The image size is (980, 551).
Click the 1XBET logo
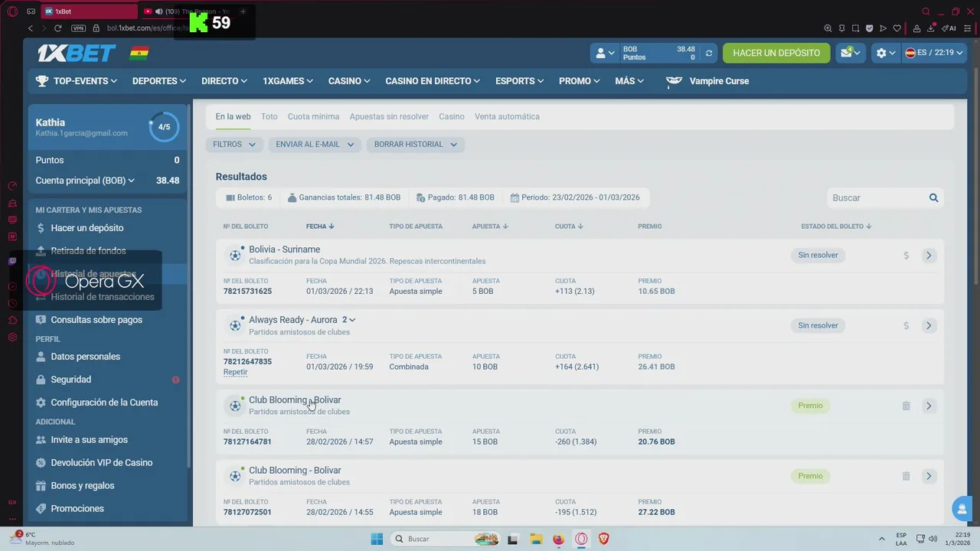tap(77, 53)
